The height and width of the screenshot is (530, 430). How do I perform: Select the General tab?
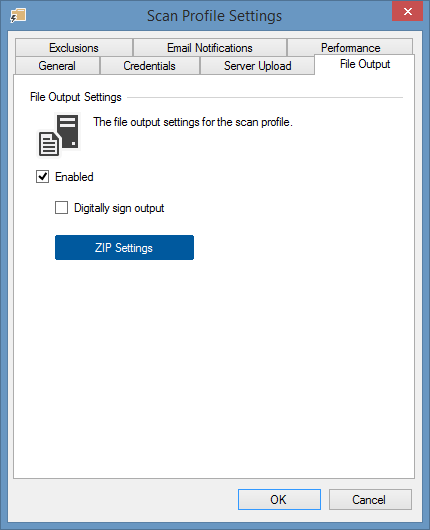(57, 66)
